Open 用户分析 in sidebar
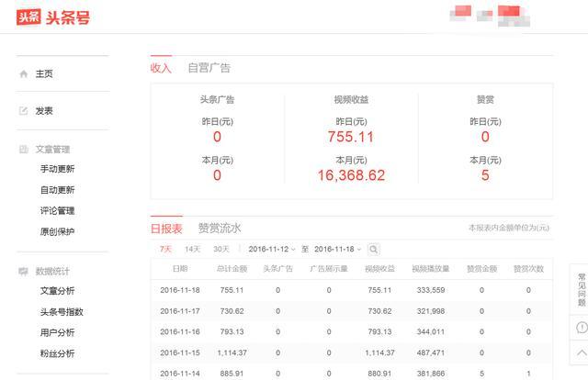The height and width of the screenshot is (380, 588). (57, 333)
